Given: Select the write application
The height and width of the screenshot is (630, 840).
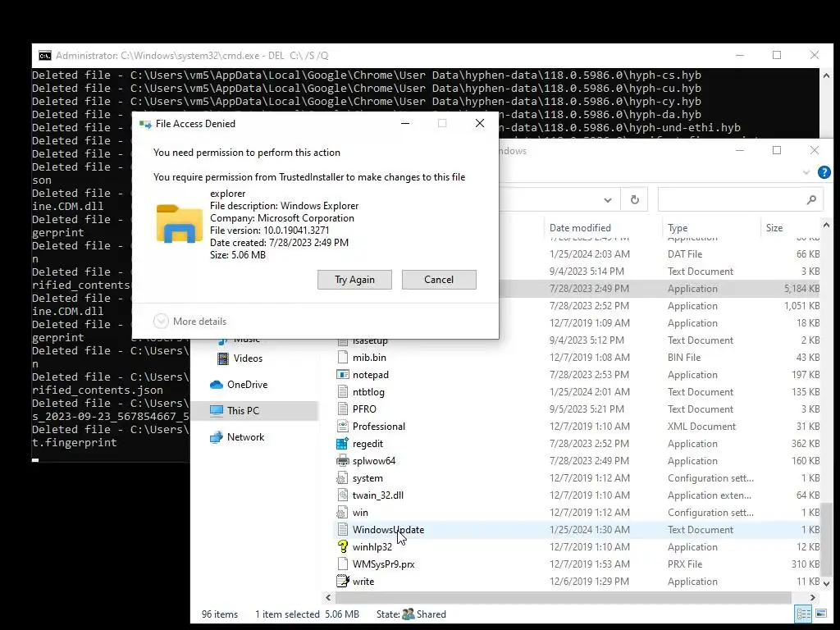Looking at the screenshot, I should click(363, 582).
